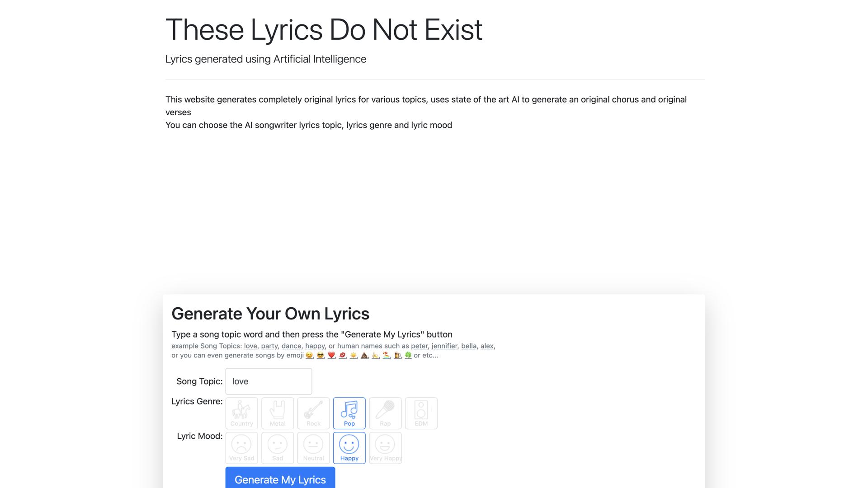The width and height of the screenshot is (868, 488).
Task: Open the peter name example link
Action: coord(419,346)
